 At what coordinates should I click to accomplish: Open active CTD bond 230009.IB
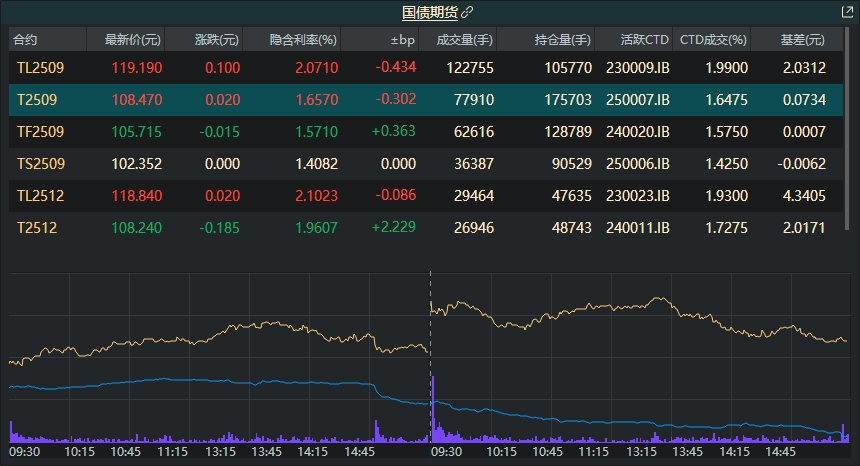[x=637, y=68]
